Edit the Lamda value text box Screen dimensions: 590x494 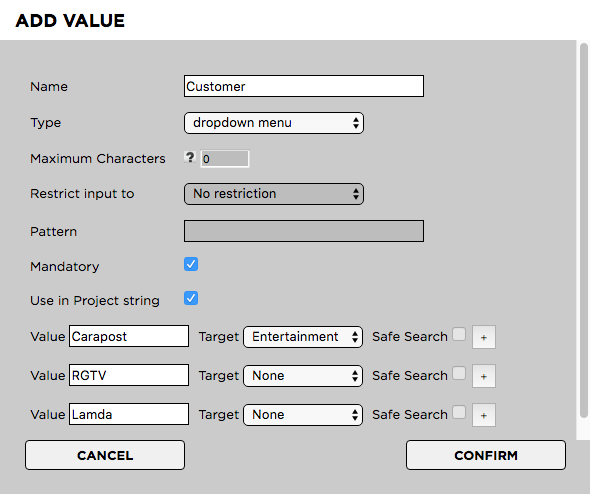pyautogui.click(x=129, y=414)
